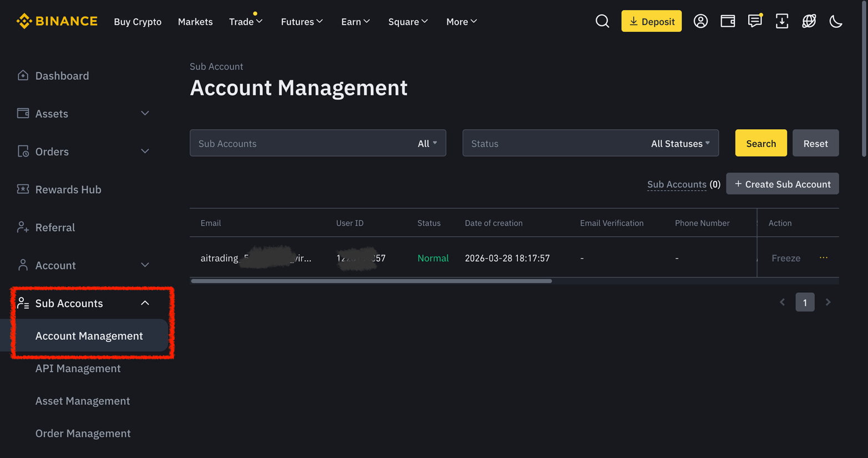This screenshot has height=458, width=868.
Task: Collapse the Sub Accounts section
Action: tap(145, 303)
